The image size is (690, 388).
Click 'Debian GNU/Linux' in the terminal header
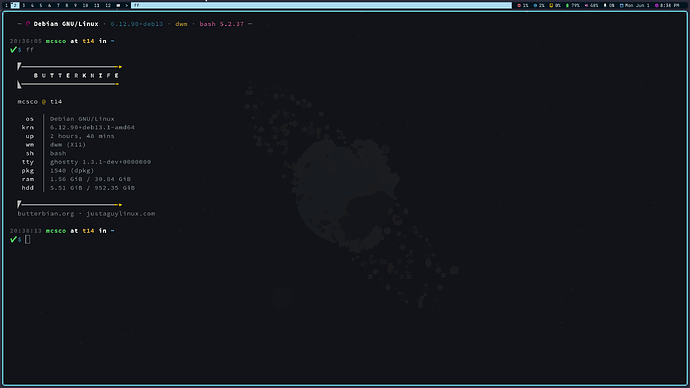pos(66,24)
